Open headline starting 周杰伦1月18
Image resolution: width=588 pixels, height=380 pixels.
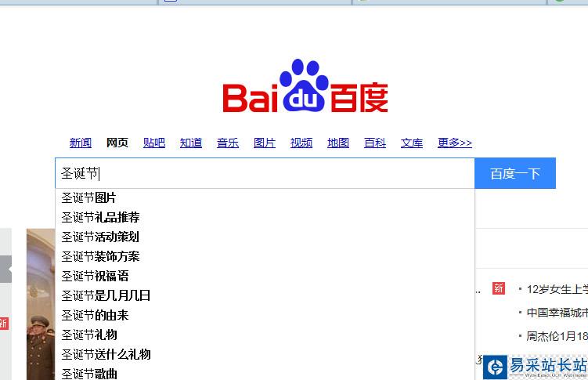[557, 336]
